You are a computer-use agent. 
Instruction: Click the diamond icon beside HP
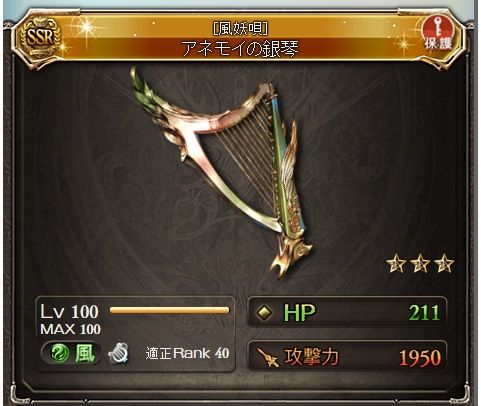tap(265, 313)
